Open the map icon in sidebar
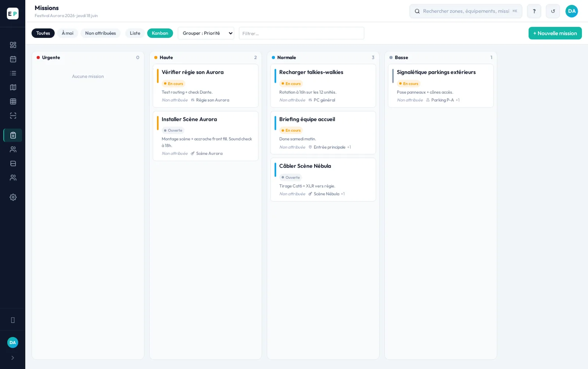588x369 pixels. tap(13, 87)
